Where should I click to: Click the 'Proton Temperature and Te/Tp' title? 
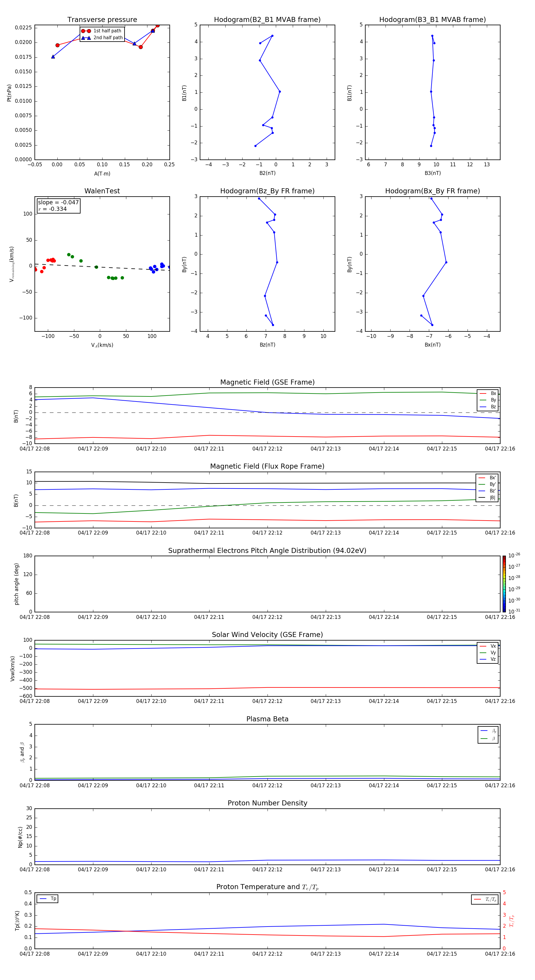click(267, 887)
